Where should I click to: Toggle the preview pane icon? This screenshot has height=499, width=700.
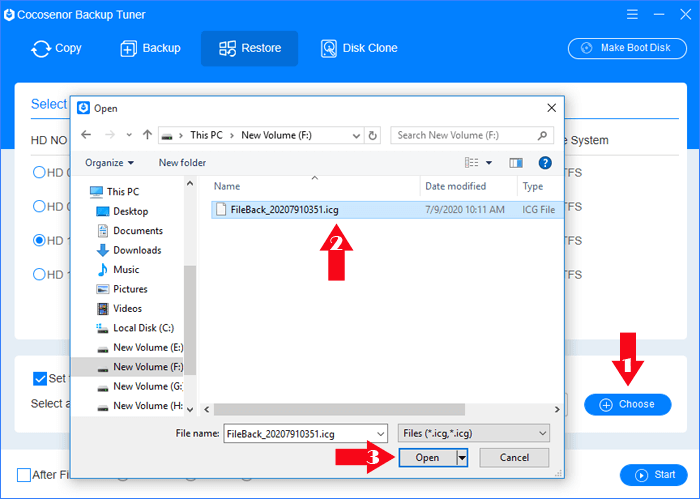click(516, 163)
